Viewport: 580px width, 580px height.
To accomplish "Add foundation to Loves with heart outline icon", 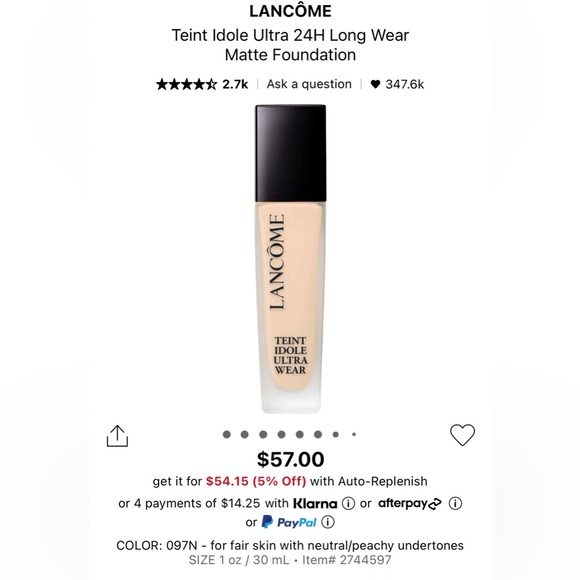I will click(462, 435).
